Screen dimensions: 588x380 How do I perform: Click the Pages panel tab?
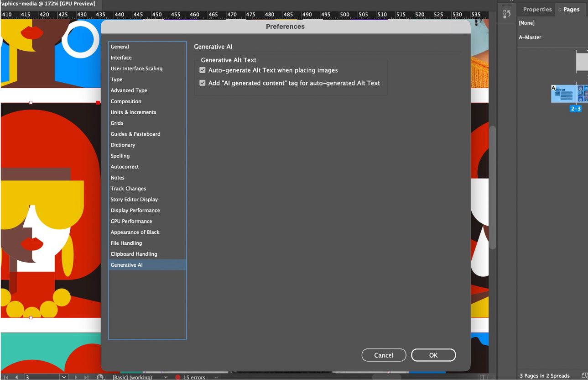pyautogui.click(x=571, y=9)
